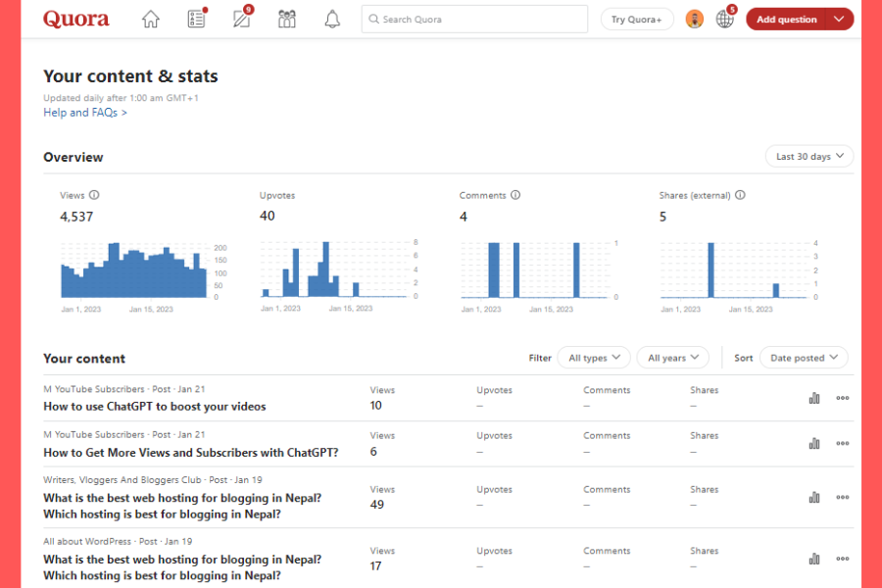Open more options for 'How to Get More Views' post
882x588 pixels.
point(842,443)
